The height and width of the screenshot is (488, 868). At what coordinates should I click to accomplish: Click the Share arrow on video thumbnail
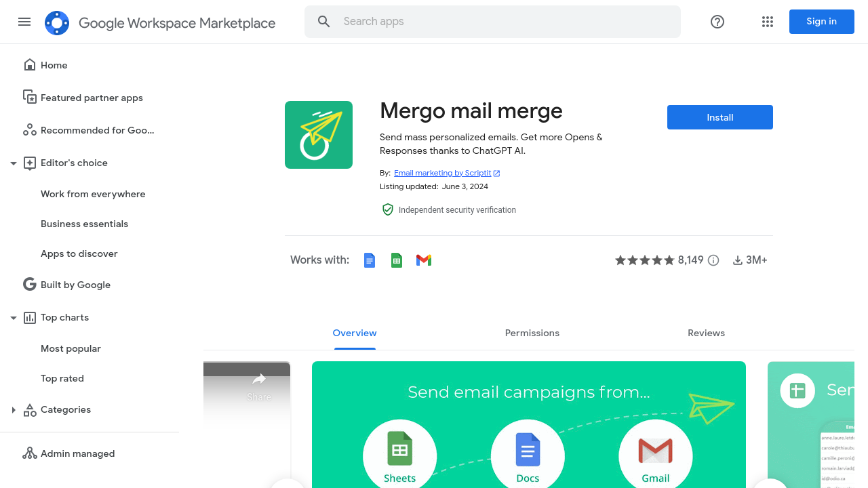pos(259,379)
